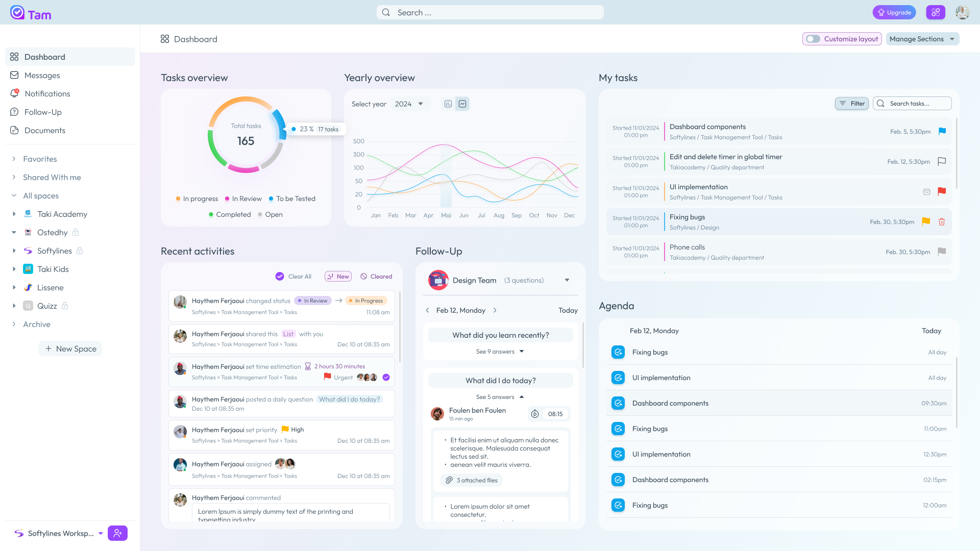Check the All day UI implementation agenda item
This screenshot has height=551, width=980.
618,378
